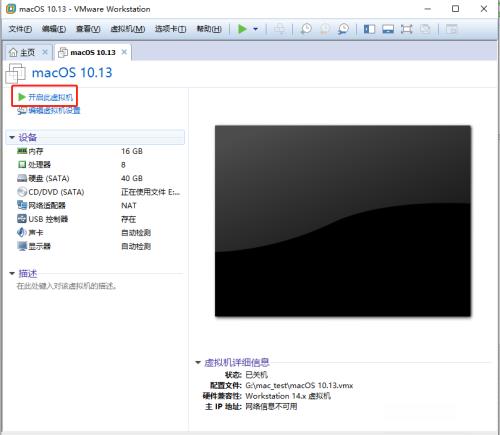The width and height of the screenshot is (500, 435).
Task: Click the display monitor icon
Action: click(x=22, y=246)
